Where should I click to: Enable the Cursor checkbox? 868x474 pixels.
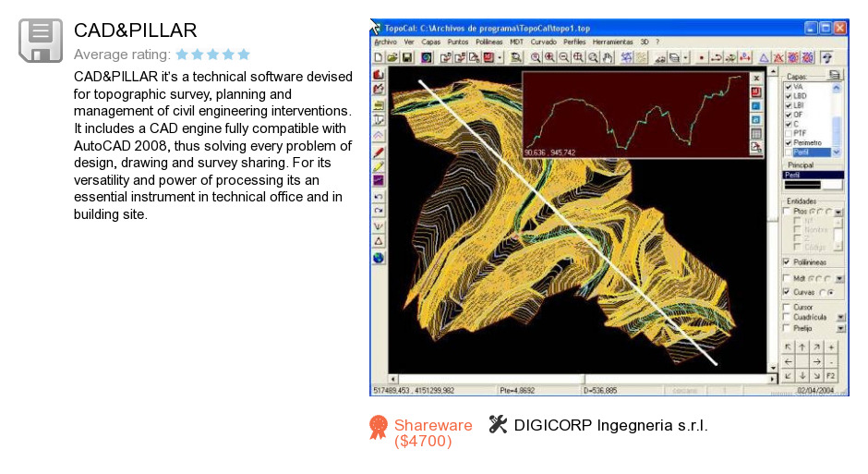pyautogui.click(x=787, y=307)
